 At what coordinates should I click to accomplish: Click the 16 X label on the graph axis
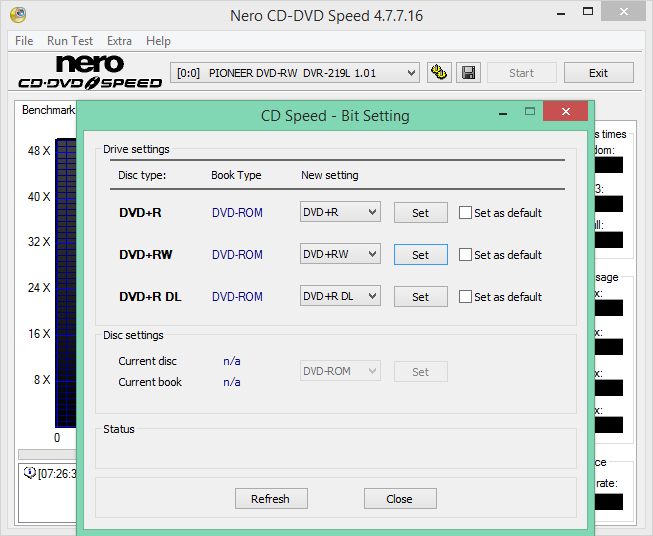[39, 334]
